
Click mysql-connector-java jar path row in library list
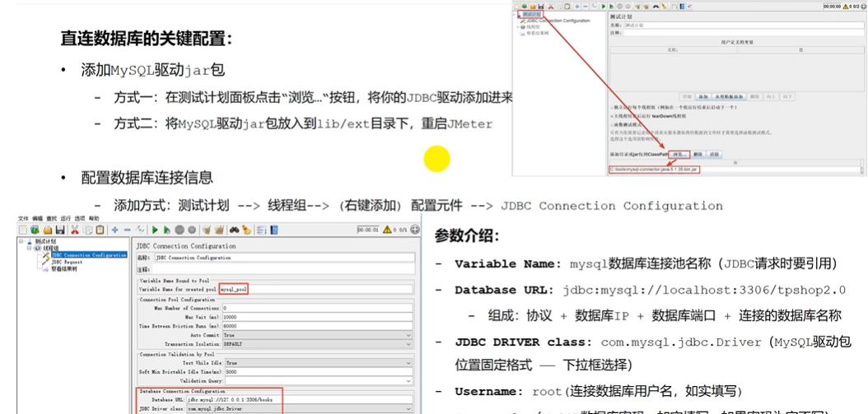pos(735,170)
